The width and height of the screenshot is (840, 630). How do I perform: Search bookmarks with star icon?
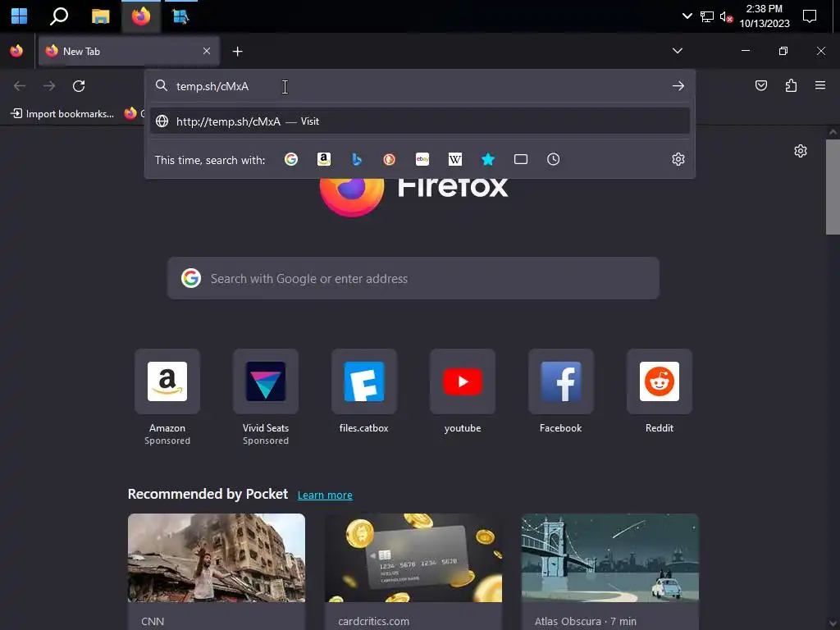(487, 159)
